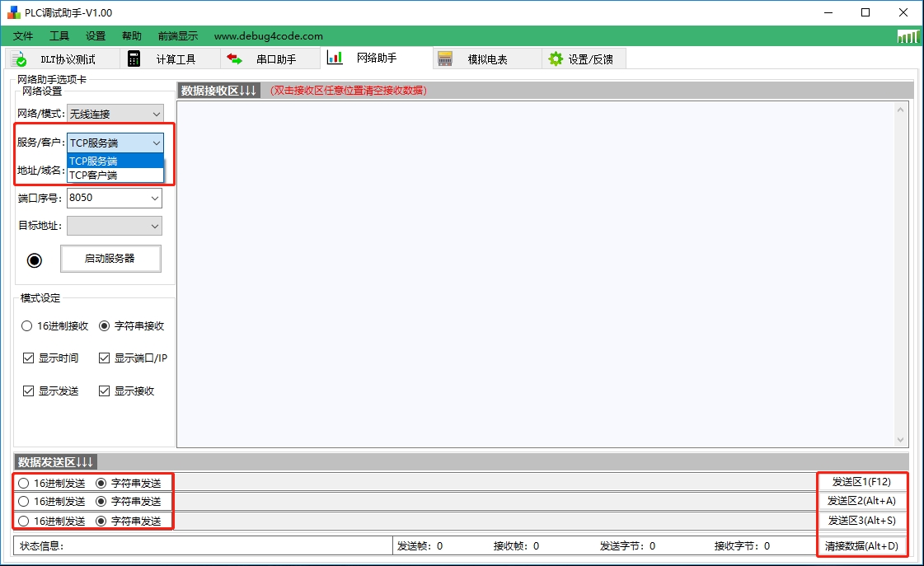Open the DLT协议测试 tab icon
This screenshot has width=924, height=566.
(x=18, y=58)
